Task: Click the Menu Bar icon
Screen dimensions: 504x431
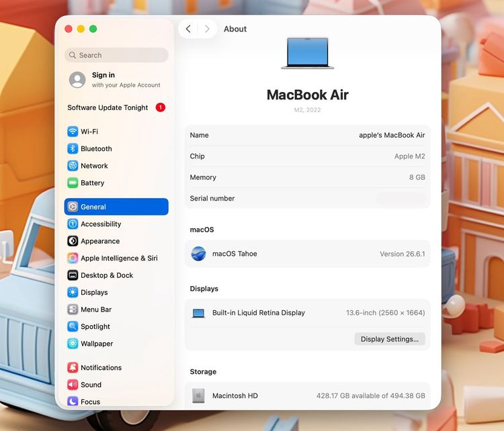Action: tap(73, 309)
